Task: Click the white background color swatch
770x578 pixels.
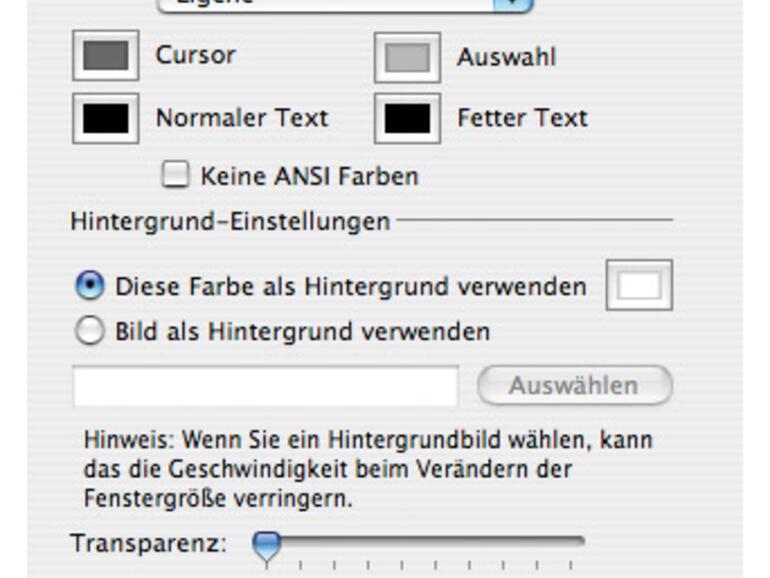Action: pyautogui.click(x=639, y=286)
